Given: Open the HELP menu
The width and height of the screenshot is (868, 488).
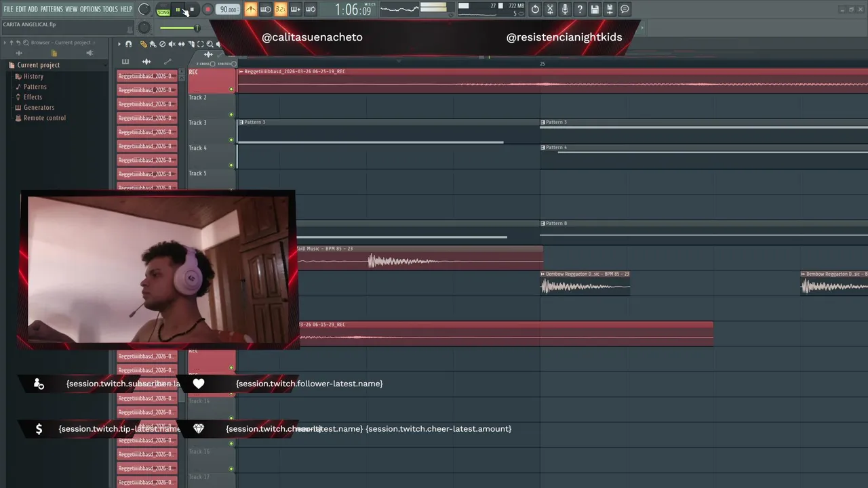Looking at the screenshot, I should (126, 9).
